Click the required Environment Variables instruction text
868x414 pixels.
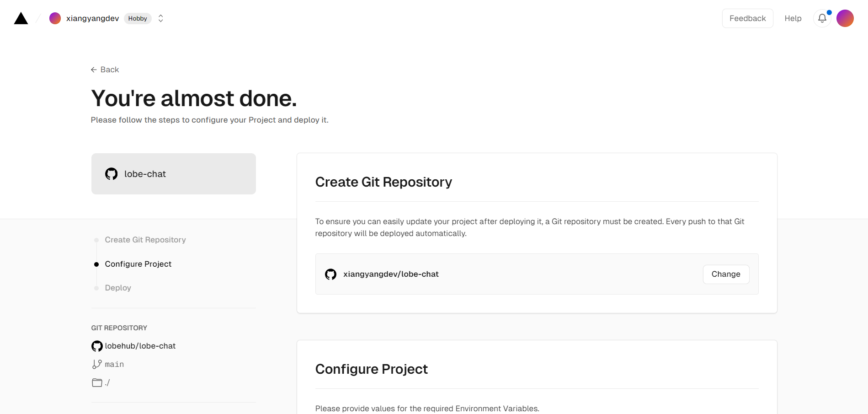click(427, 409)
